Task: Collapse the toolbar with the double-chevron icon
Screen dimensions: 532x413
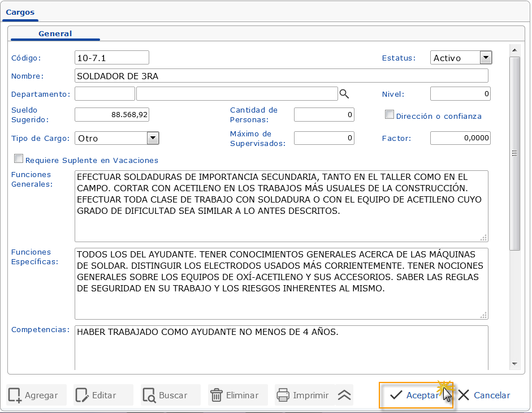Action: click(344, 395)
